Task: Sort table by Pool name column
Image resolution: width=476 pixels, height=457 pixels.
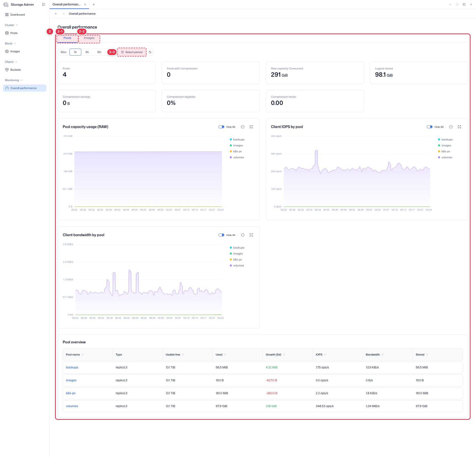Action: [x=75, y=355]
